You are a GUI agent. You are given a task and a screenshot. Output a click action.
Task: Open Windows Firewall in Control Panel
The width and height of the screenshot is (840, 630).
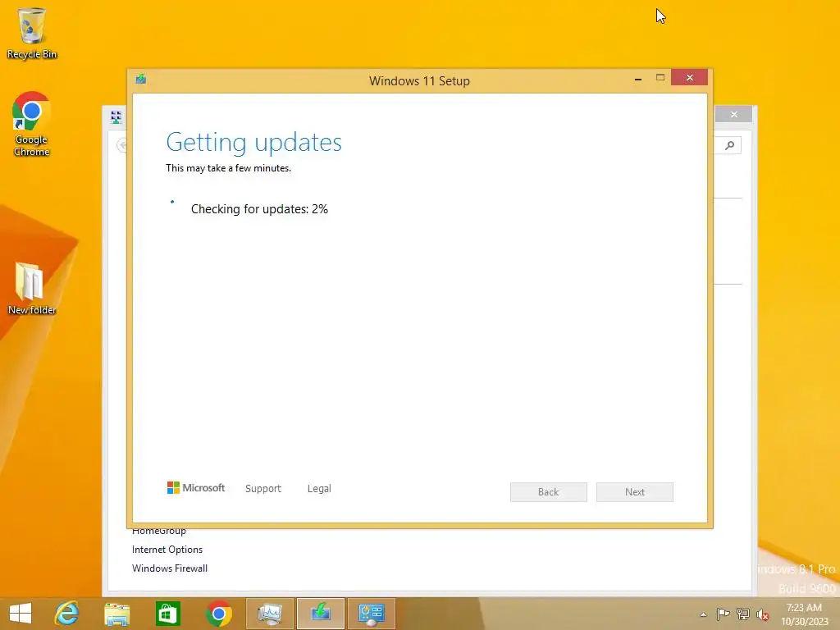(170, 568)
